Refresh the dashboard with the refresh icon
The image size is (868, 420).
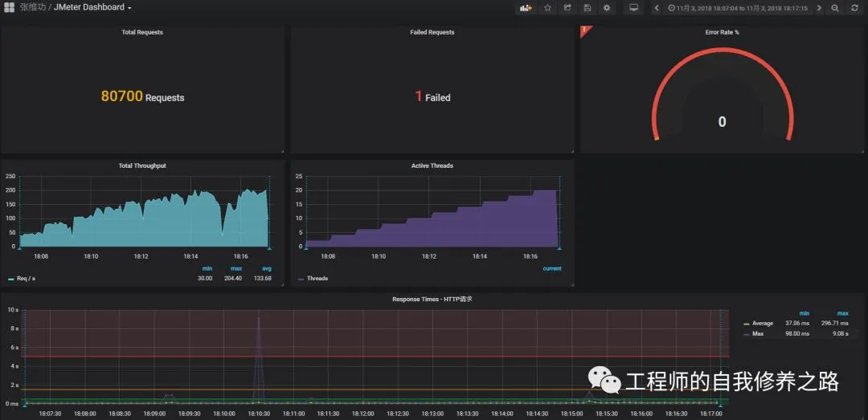(854, 8)
